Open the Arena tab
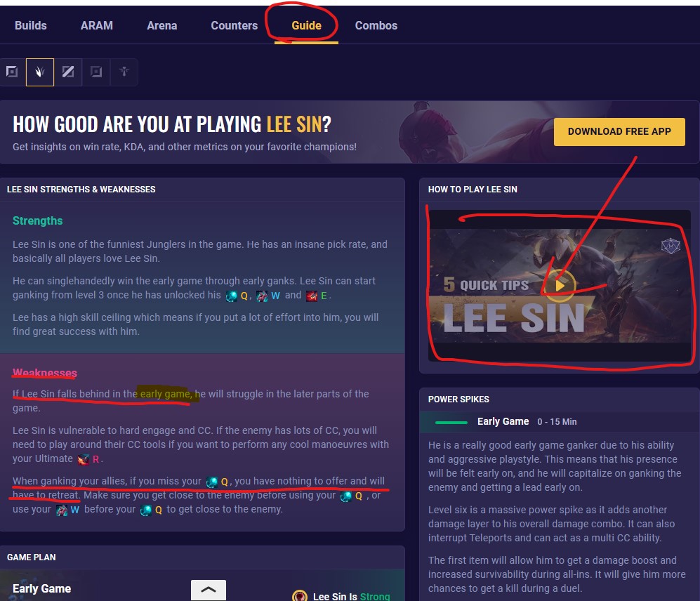 click(x=161, y=25)
